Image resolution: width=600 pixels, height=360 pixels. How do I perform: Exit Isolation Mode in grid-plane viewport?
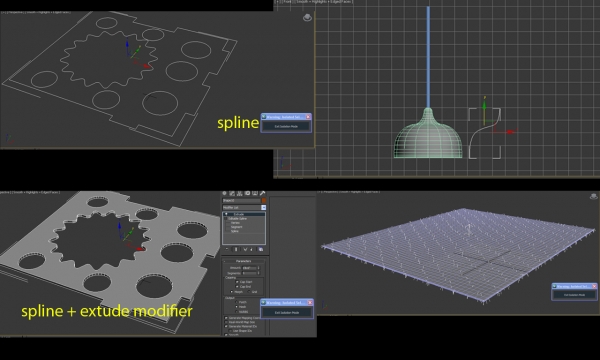pyautogui.click(x=574, y=295)
